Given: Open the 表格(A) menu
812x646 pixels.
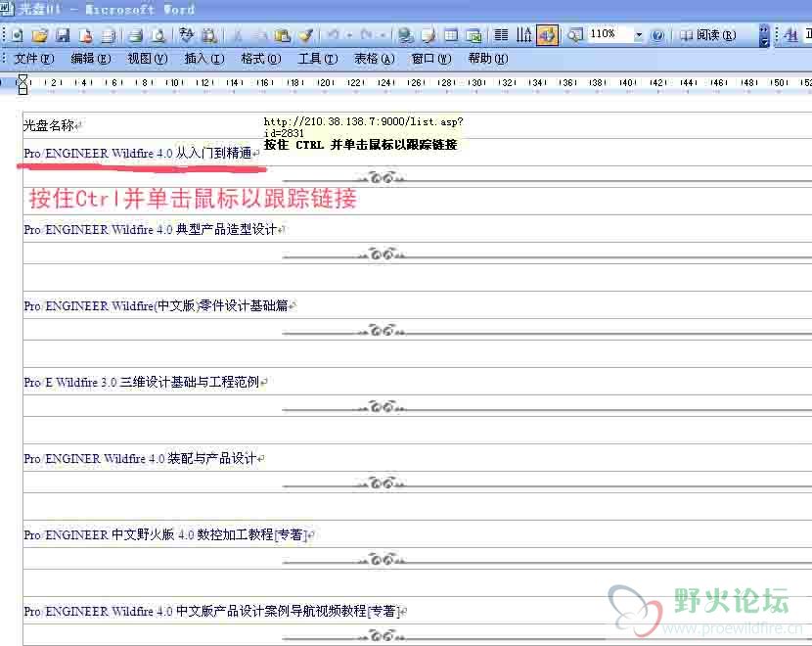Looking at the screenshot, I should [x=374, y=59].
